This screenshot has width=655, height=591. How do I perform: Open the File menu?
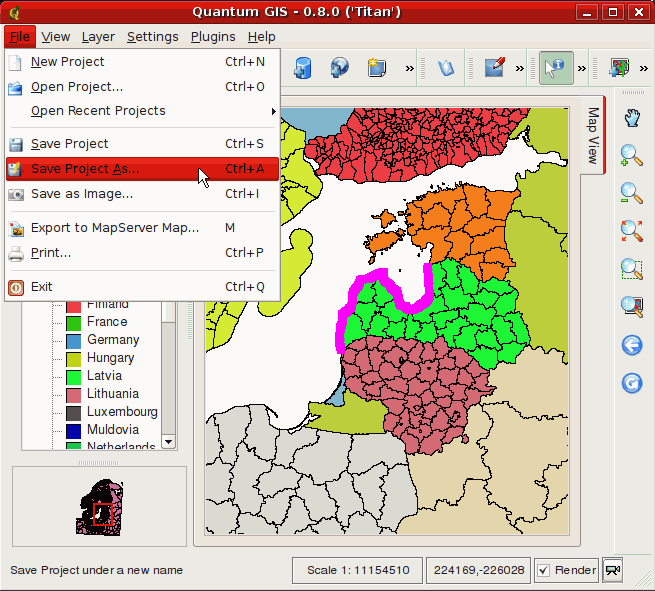(20, 37)
